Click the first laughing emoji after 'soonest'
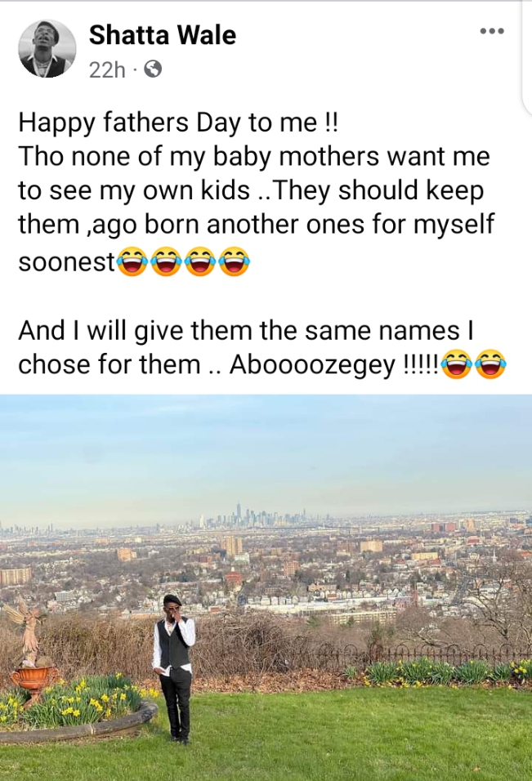The width and height of the screenshot is (532, 781). 132,261
